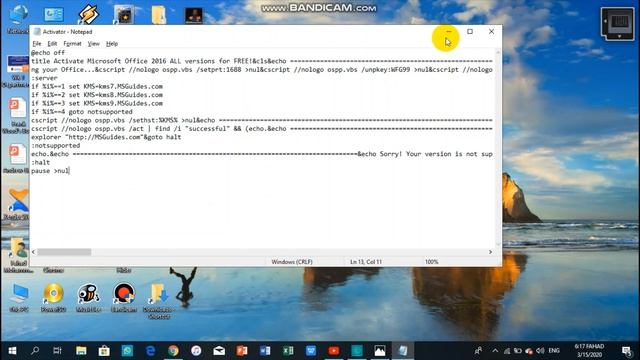This screenshot has height=360, width=640.
Task: Select the Winamp lightning desktop icon
Action: click(88, 14)
